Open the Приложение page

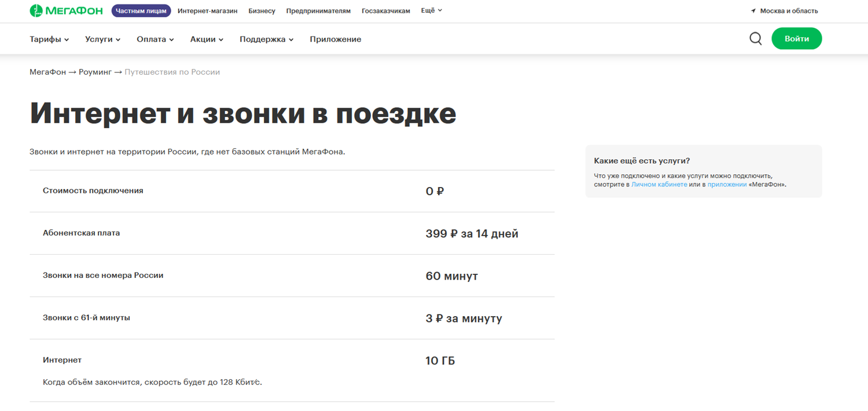pyautogui.click(x=336, y=39)
